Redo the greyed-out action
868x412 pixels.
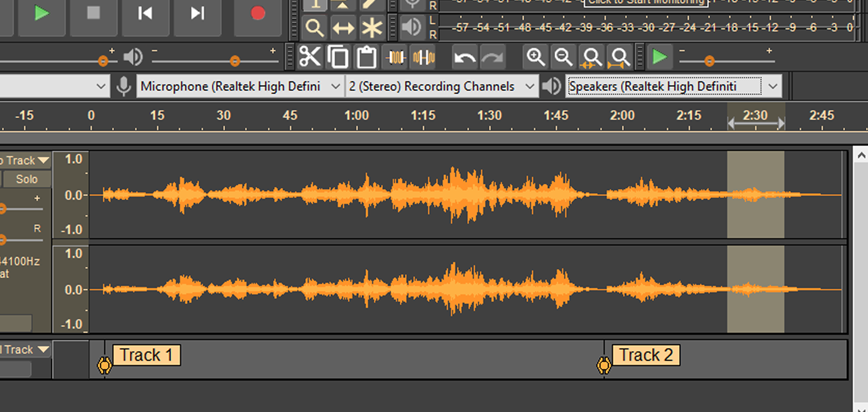[x=492, y=57]
